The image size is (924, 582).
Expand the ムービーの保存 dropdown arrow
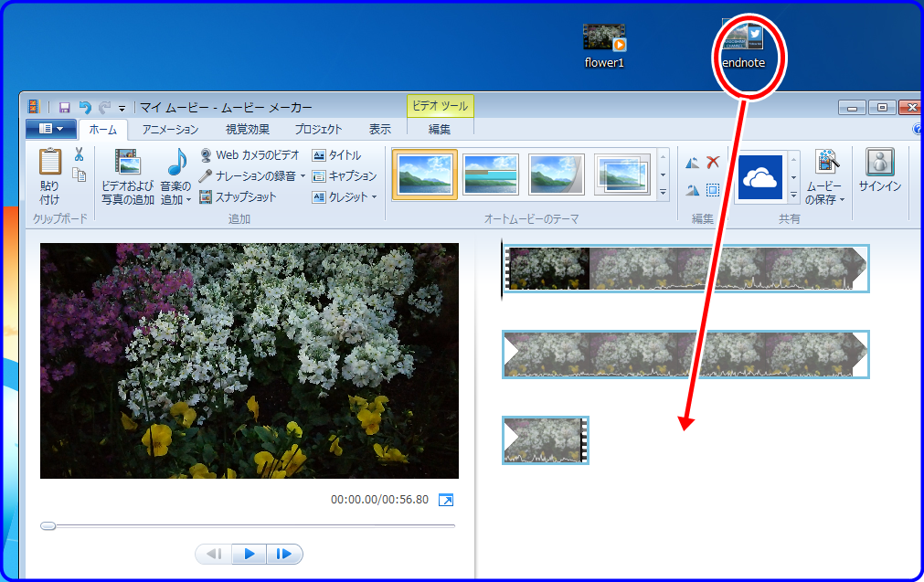pyautogui.click(x=842, y=200)
